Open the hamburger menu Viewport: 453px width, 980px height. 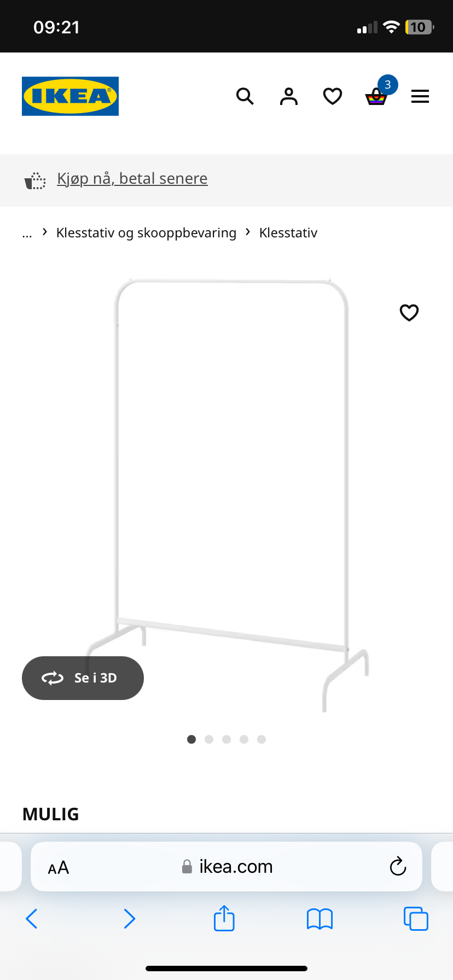(x=420, y=97)
